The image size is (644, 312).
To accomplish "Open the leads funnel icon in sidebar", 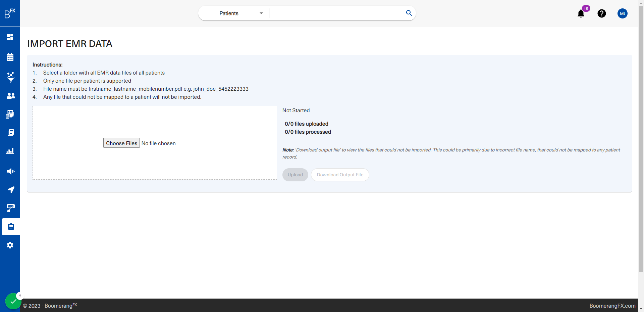I will (11, 77).
